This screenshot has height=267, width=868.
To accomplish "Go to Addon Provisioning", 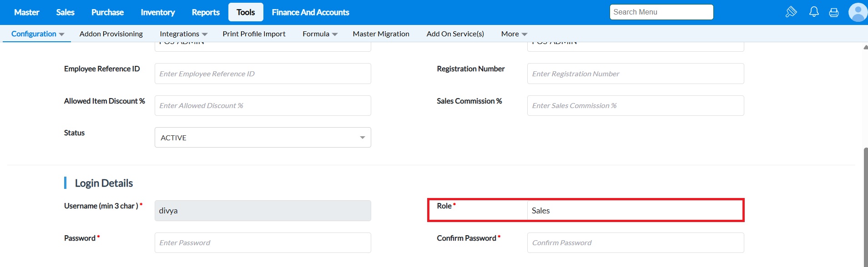I will tap(111, 34).
